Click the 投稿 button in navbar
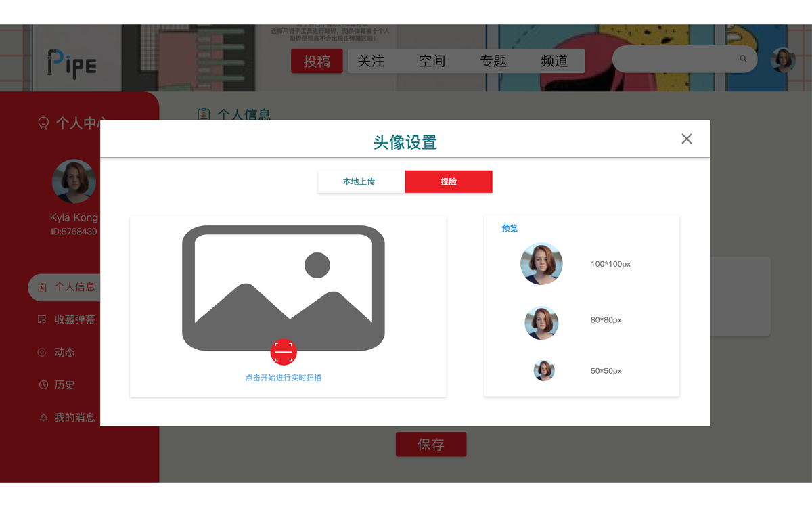Screen dimensions: 812x507 pos(317,61)
